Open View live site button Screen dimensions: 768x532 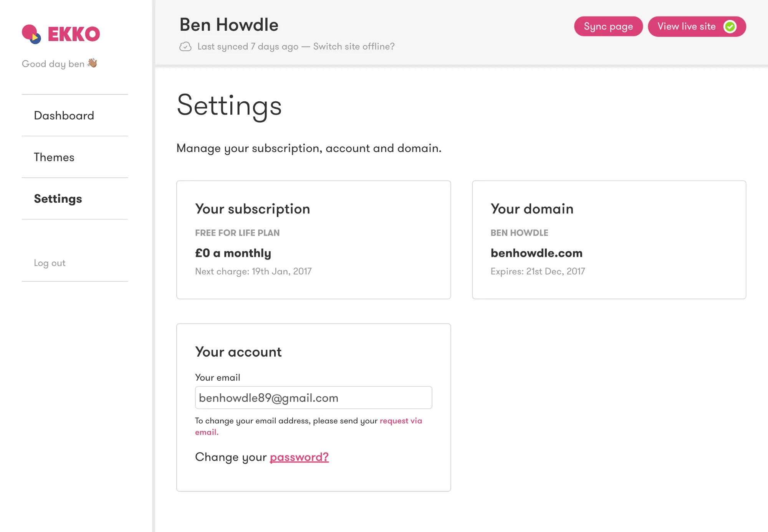[697, 26]
